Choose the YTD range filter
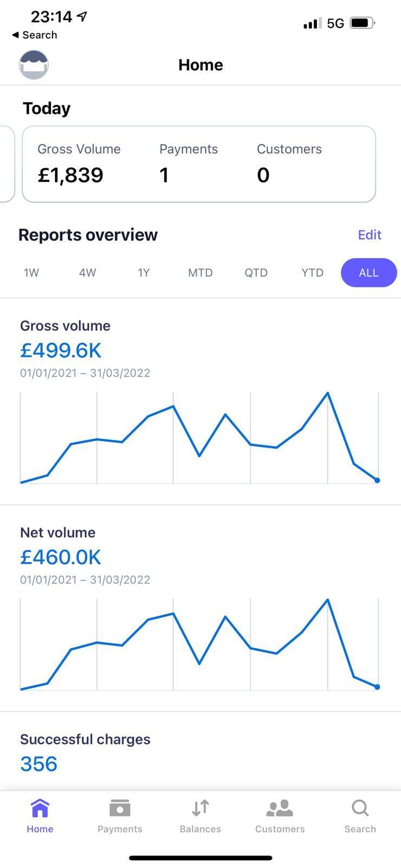The height and width of the screenshot is (868, 401). coord(312,273)
